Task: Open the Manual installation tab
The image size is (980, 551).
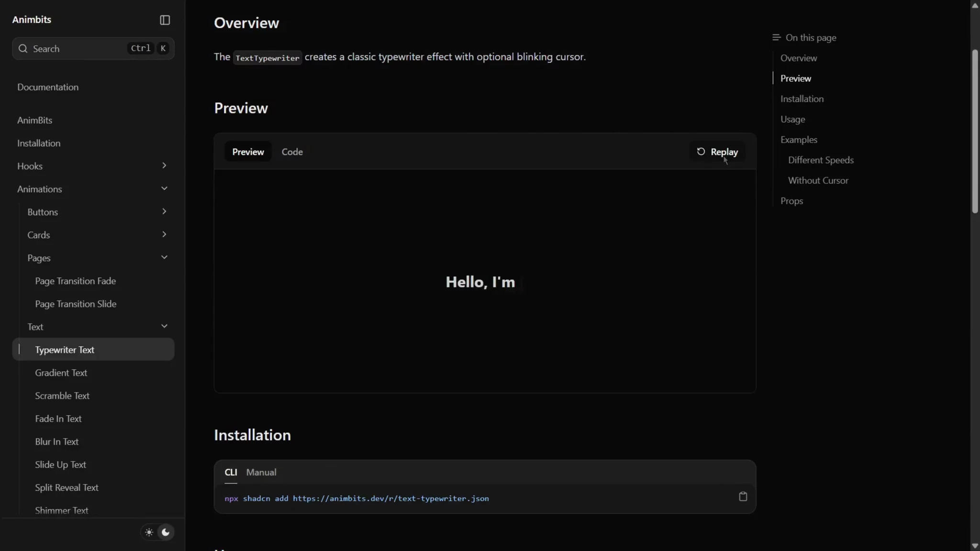Action: pyautogui.click(x=261, y=472)
